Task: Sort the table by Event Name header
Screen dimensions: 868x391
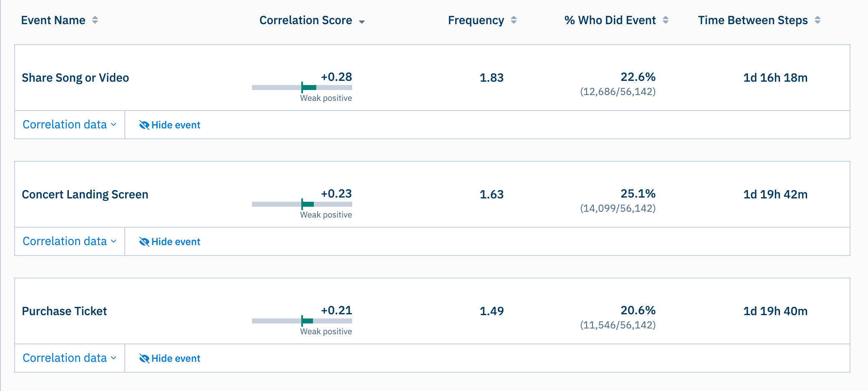Action: pyautogui.click(x=53, y=20)
